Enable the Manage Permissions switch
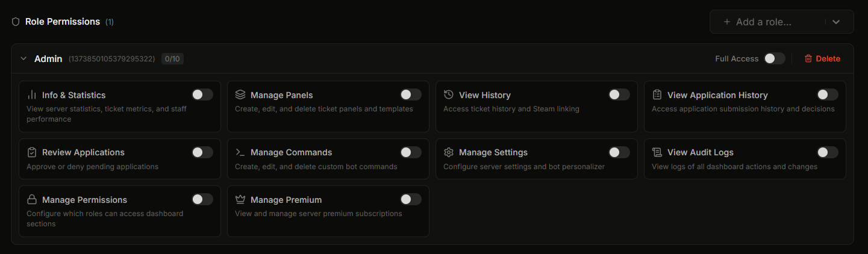Viewport: 868px width, 254px height. (202, 199)
